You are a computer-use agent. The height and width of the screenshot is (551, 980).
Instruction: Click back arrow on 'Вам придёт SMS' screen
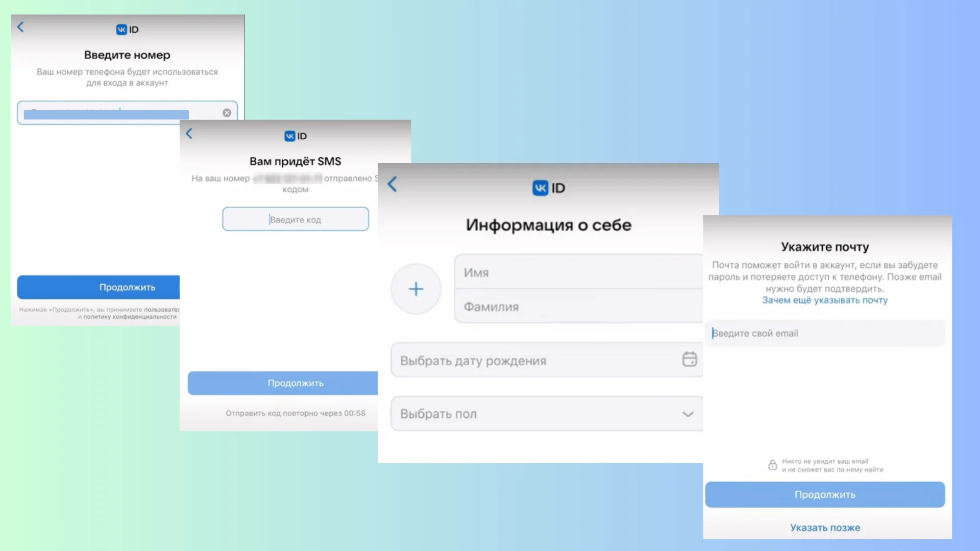point(189,134)
